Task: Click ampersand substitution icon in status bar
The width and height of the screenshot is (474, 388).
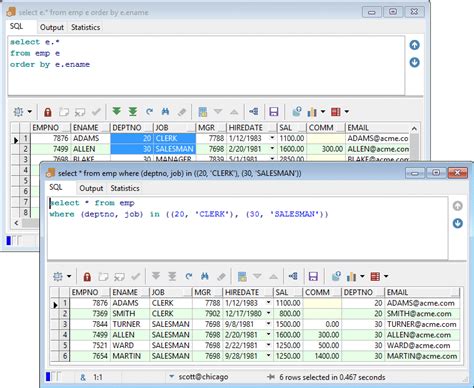Action: [83, 377]
